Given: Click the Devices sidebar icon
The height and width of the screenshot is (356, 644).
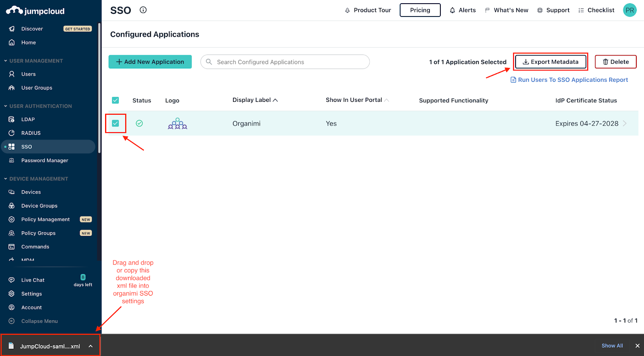Looking at the screenshot, I should coord(12,192).
